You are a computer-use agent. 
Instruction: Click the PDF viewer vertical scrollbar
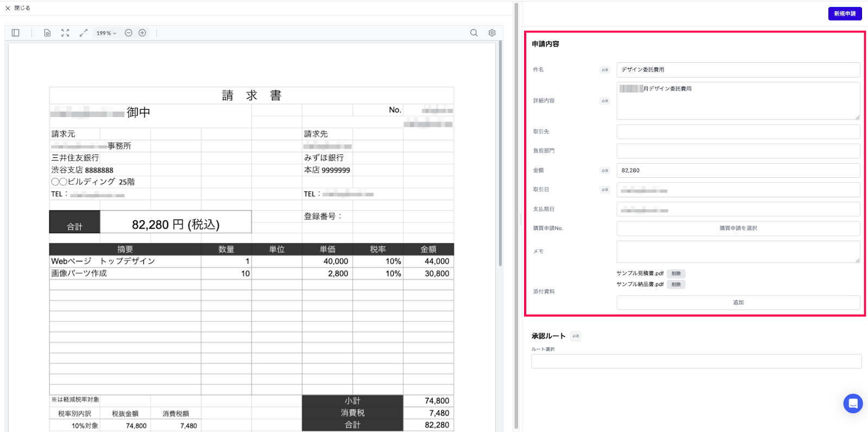coord(500,154)
